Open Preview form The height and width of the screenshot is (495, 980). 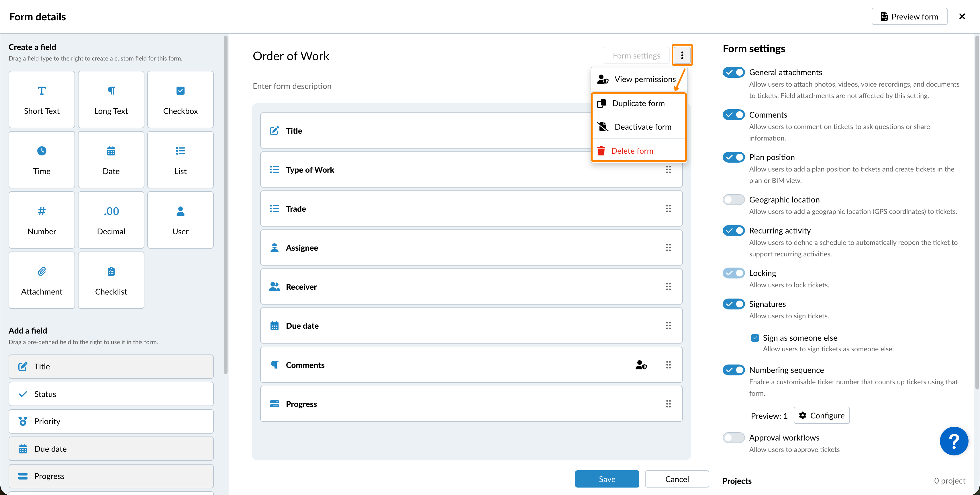click(x=909, y=16)
